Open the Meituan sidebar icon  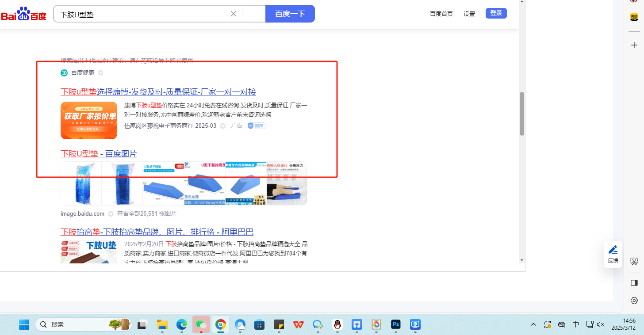pyautogui.click(x=634, y=17)
